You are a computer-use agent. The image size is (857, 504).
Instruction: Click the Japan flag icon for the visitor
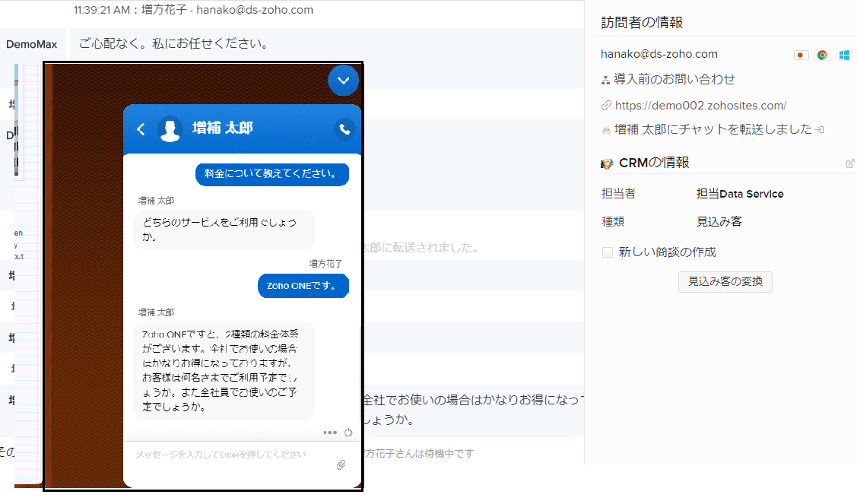[x=801, y=55]
